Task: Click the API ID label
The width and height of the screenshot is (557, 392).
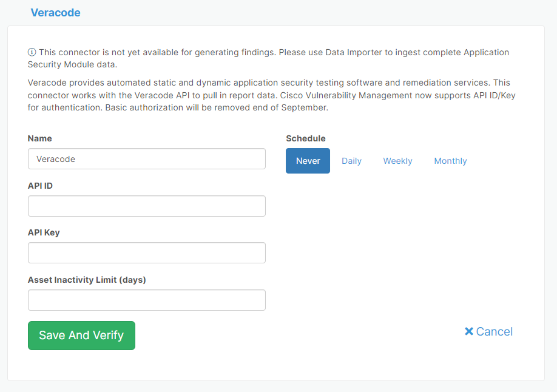Action: point(40,186)
